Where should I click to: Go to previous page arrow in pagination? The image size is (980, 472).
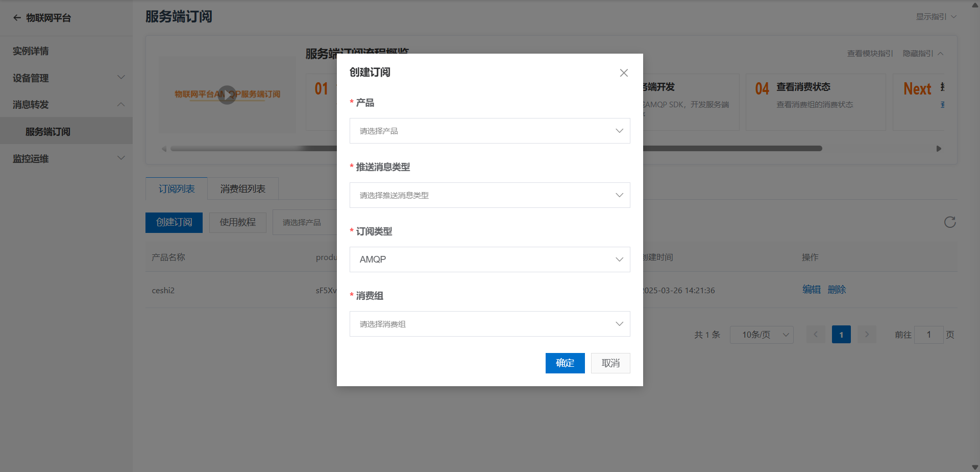click(x=816, y=335)
